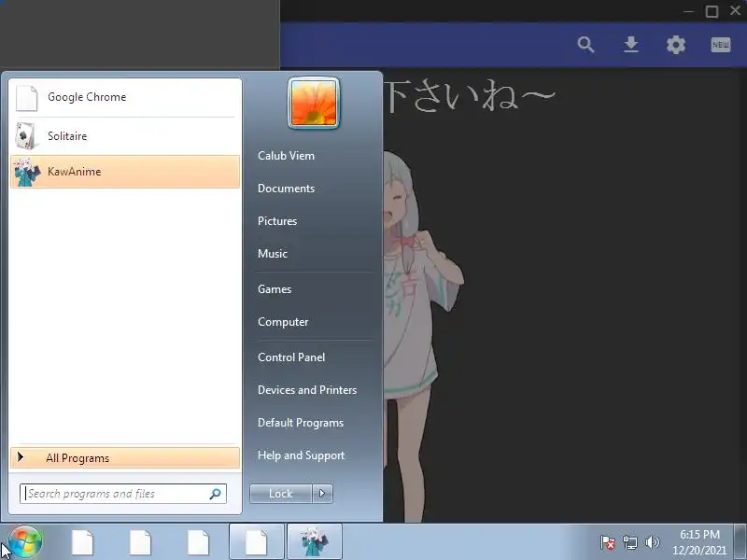
Task: Click the search magnifier in Start menu
Action: coord(215,494)
